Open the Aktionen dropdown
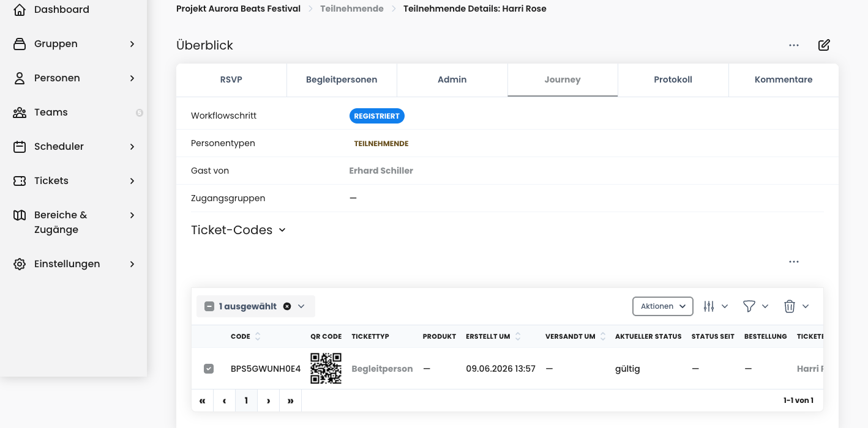 click(663, 306)
